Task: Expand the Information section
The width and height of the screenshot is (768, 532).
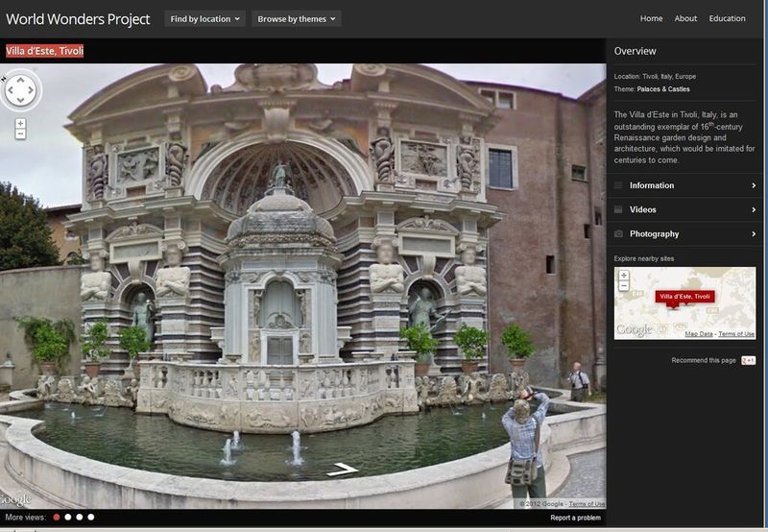Action: [684, 185]
